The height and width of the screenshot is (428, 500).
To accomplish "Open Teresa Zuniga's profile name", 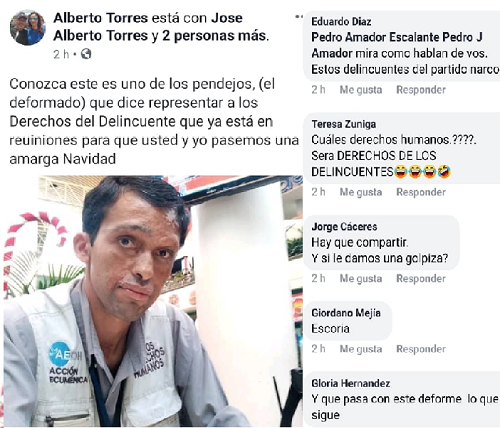I will tap(344, 124).
